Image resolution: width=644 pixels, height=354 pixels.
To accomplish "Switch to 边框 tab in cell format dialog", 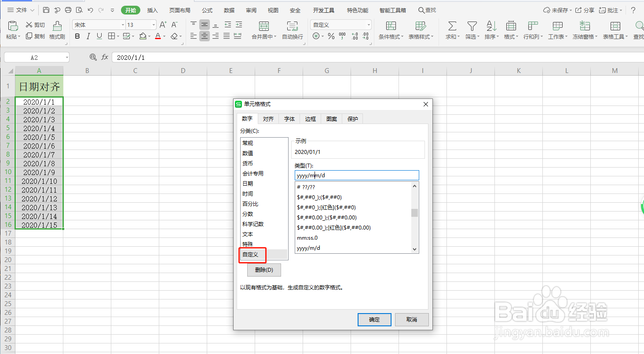I will (311, 119).
